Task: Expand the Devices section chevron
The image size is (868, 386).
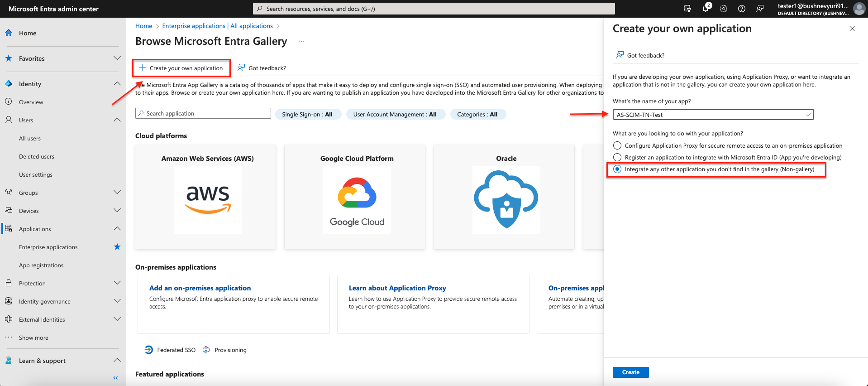Action: [x=117, y=210]
